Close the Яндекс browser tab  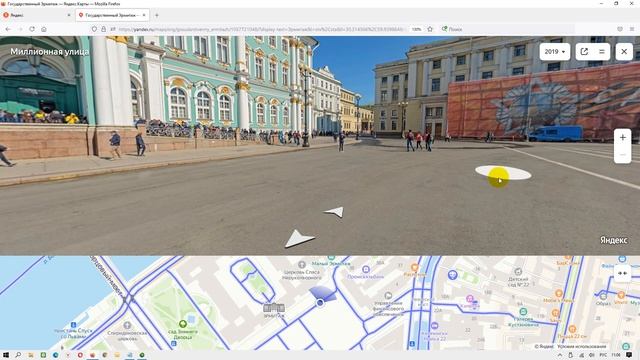point(69,15)
